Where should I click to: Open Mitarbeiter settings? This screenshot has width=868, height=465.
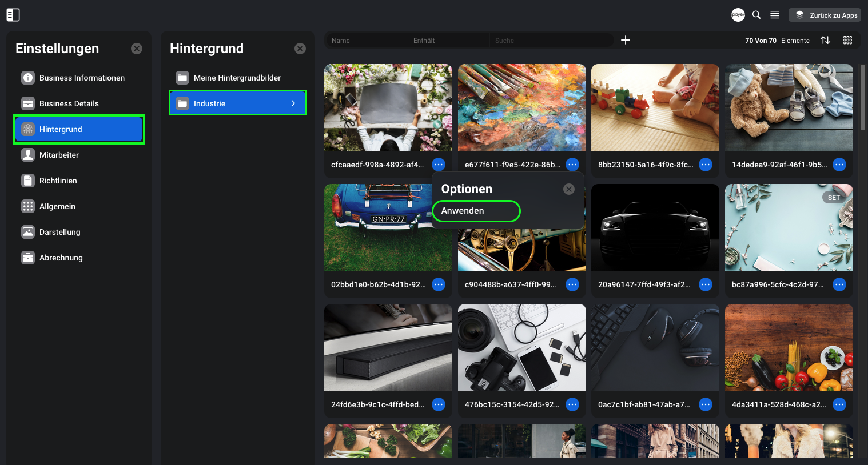79,155
